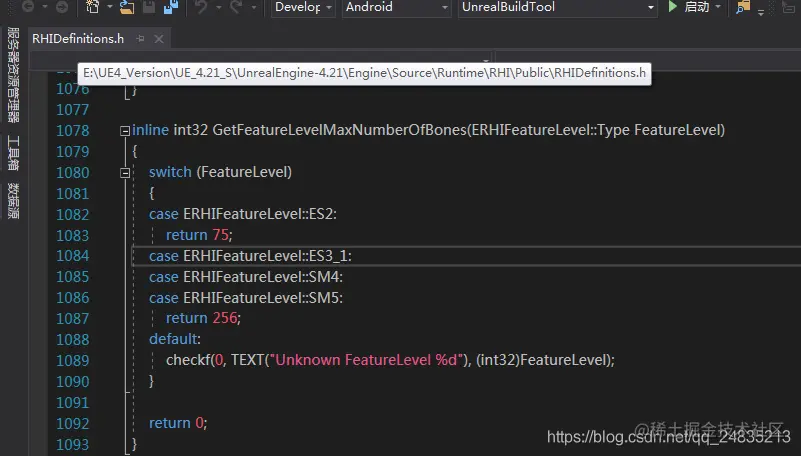Open the 数据源 data sources side tab
This screenshot has width=801, height=456.
pos(13,201)
